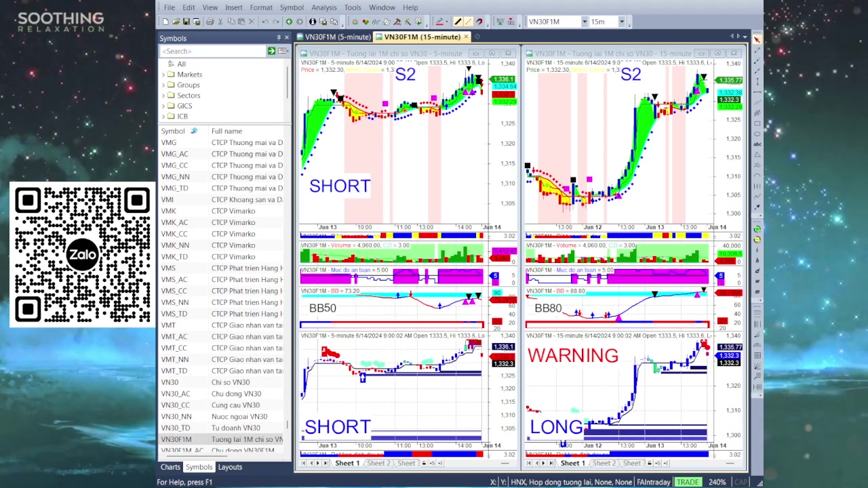This screenshot has width=868, height=488.
Task: Toggle the sheet lock in the 5-minute chart
Action: pos(425,463)
